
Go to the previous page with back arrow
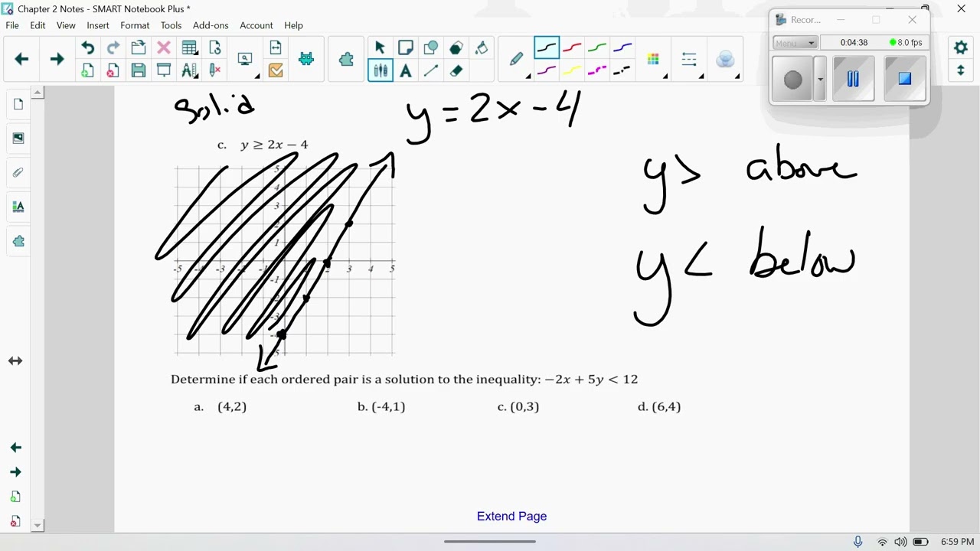pos(21,59)
